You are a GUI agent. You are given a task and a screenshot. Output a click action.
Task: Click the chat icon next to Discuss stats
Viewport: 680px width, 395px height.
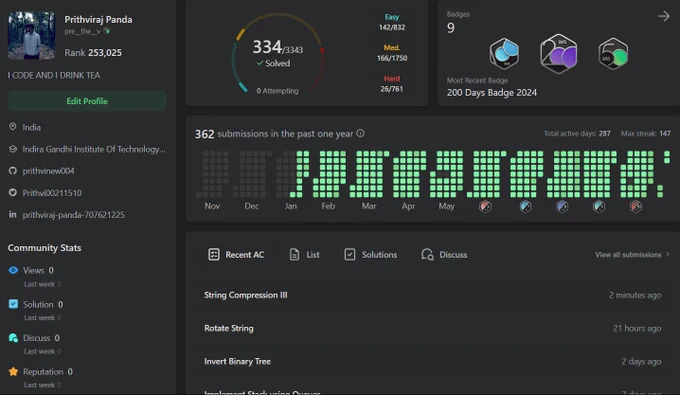point(13,338)
